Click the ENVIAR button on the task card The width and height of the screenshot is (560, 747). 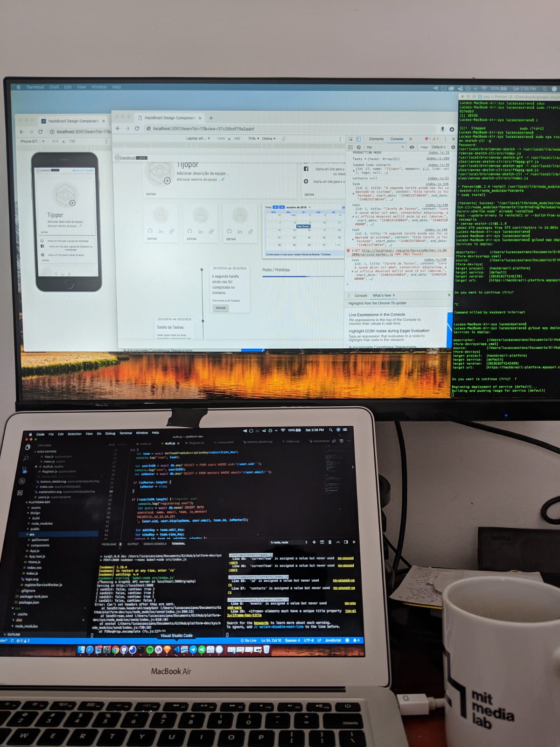coord(221,308)
